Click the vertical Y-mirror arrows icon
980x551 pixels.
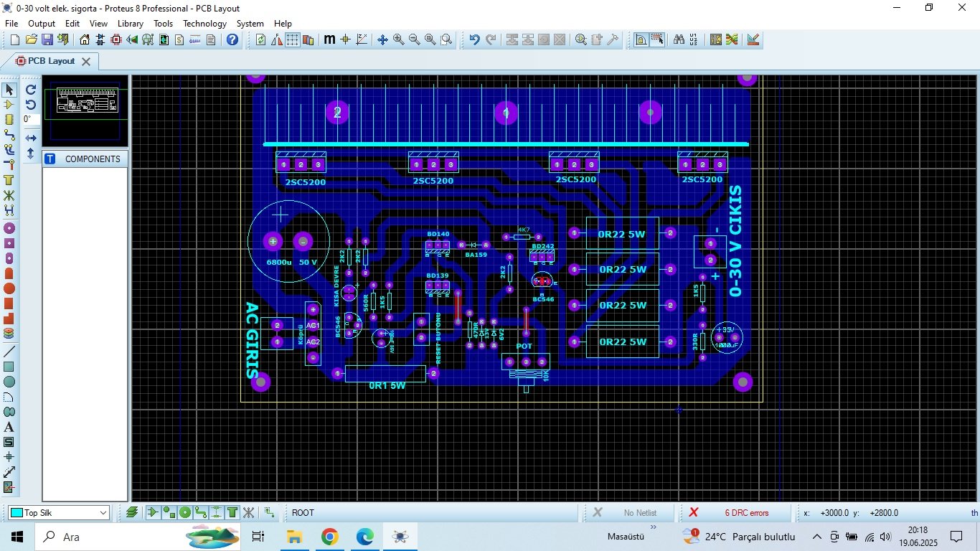pos(31,153)
